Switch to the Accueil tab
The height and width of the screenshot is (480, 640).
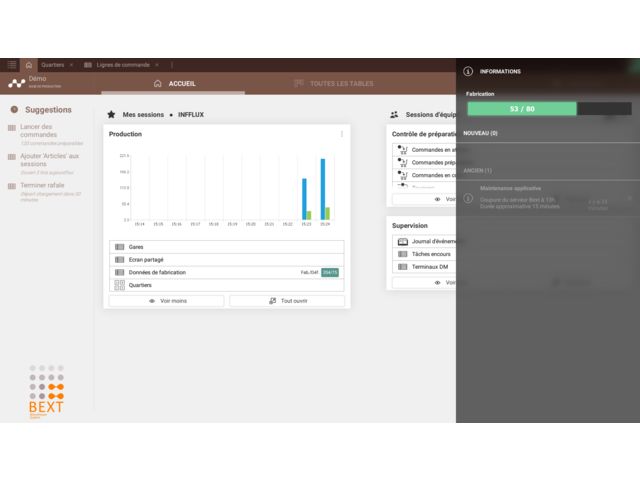tap(175, 84)
